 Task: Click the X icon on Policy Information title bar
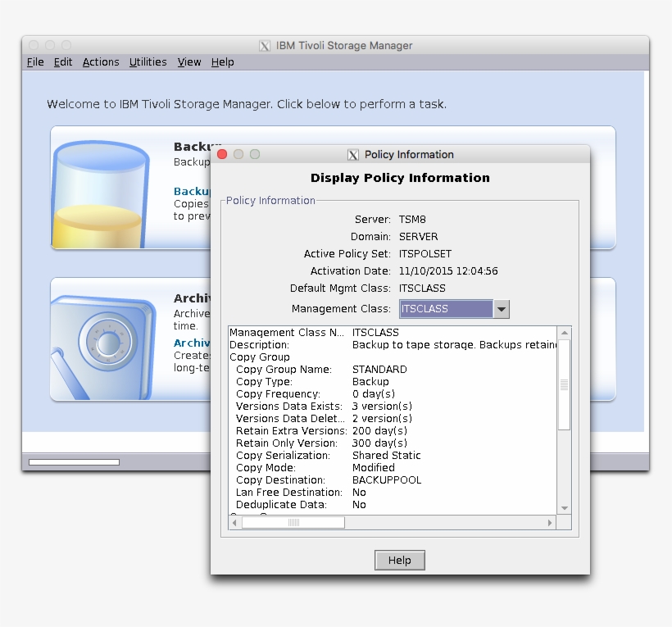pyautogui.click(x=352, y=154)
